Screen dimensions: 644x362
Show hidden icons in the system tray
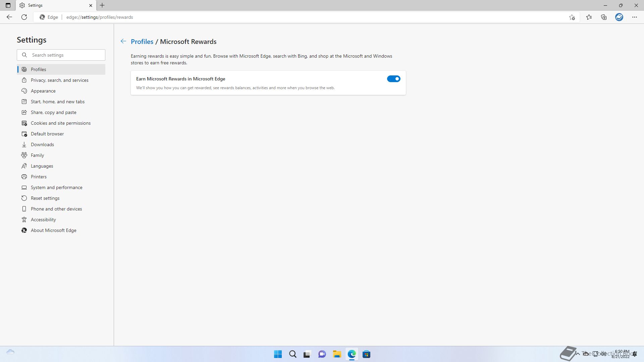pos(578,354)
